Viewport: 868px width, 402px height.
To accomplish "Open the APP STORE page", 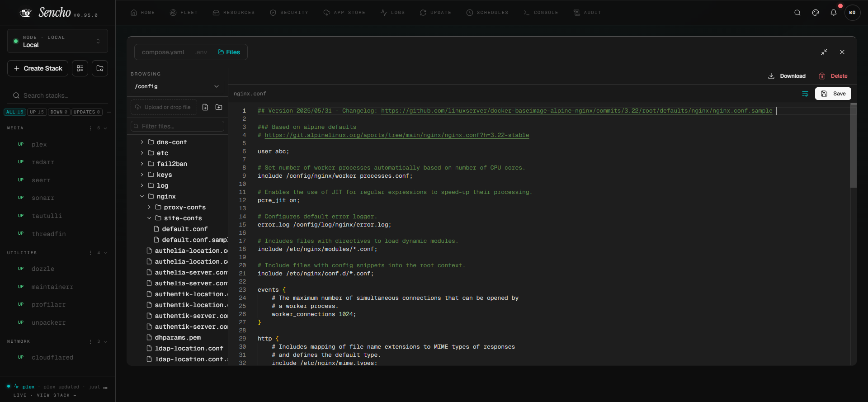I will 344,13.
